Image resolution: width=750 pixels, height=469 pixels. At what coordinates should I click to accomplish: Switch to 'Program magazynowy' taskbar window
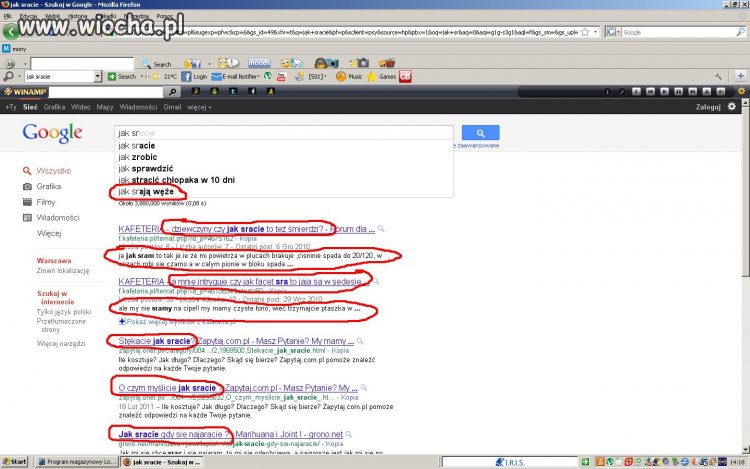tap(77, 462)
